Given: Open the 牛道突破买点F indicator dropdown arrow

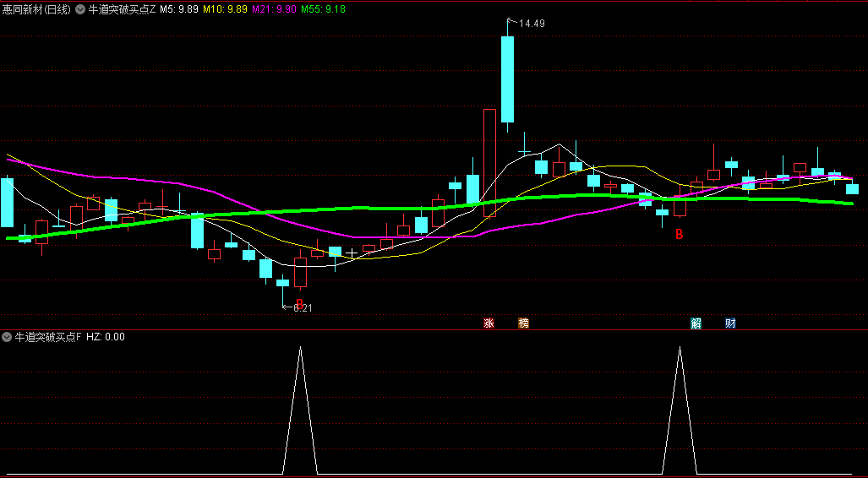Looking at the screenshot, I should [8, 336].
